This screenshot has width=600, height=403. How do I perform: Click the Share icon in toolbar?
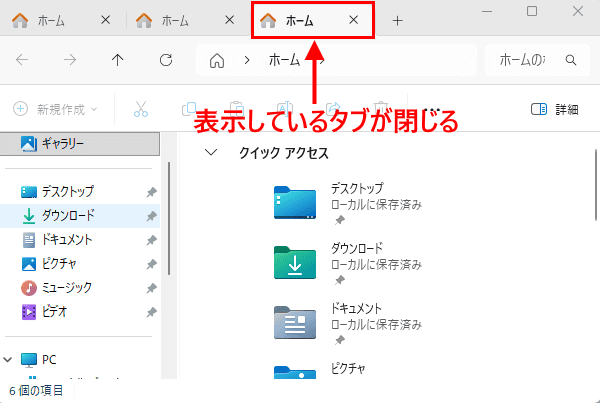(x=333, y=109)
